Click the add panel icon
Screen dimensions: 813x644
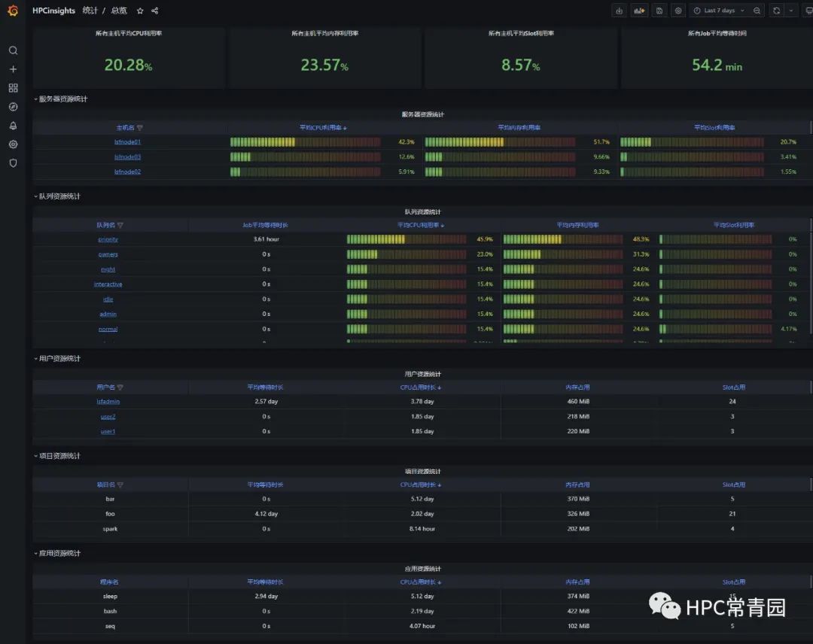pyautogui.click(x=639, y=11)
